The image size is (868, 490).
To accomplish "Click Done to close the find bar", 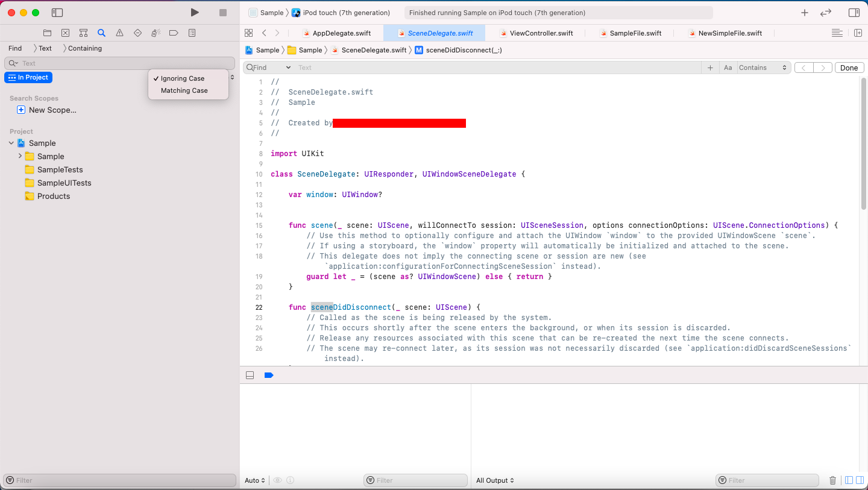I will pos(849,68).
